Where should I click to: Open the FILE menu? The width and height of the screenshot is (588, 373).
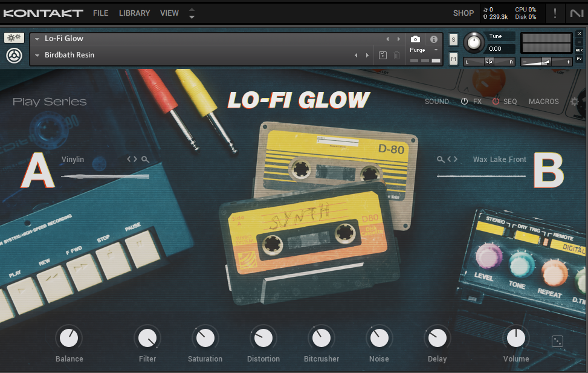100,13
